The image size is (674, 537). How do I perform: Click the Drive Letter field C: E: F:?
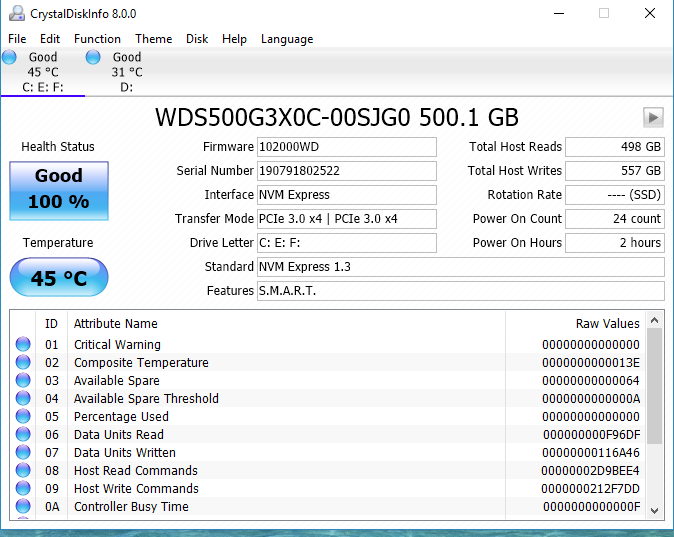point(347,243)
